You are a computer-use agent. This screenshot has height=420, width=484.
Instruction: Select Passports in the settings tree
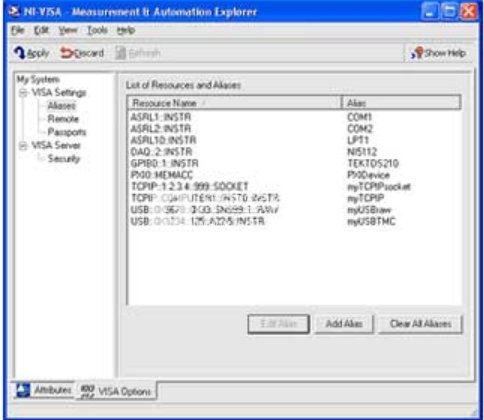pyautogui.click(x=67, y=132)
